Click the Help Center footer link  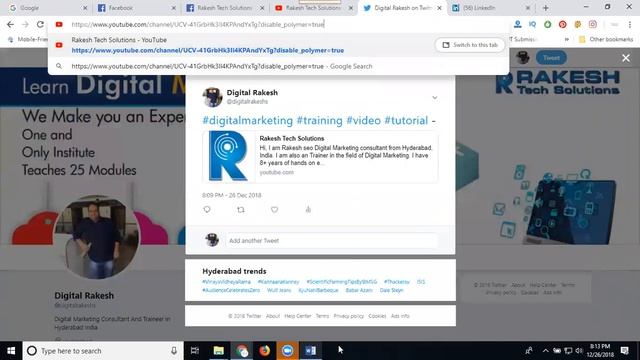[x=298, y=316]
